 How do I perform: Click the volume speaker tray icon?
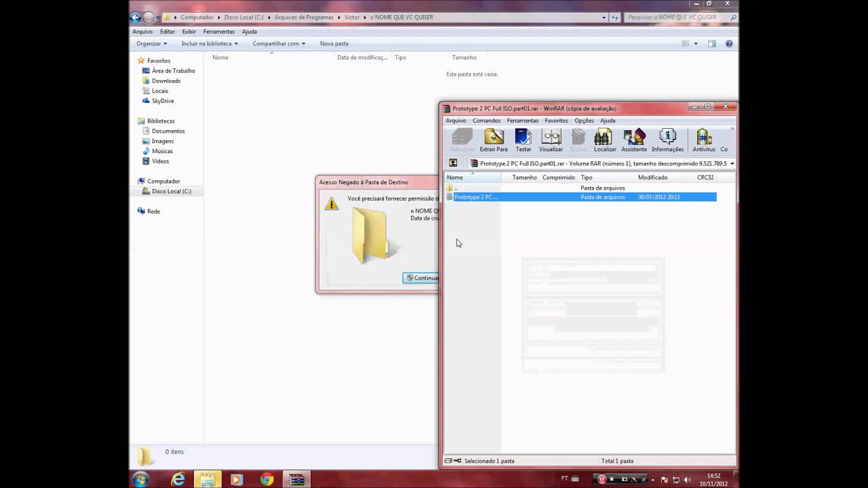pyautogui.click(x=687, y=479)
